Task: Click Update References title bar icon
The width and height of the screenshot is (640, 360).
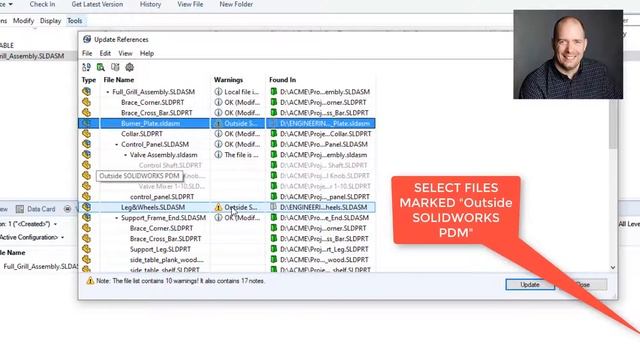Action: tap(87, 39)
